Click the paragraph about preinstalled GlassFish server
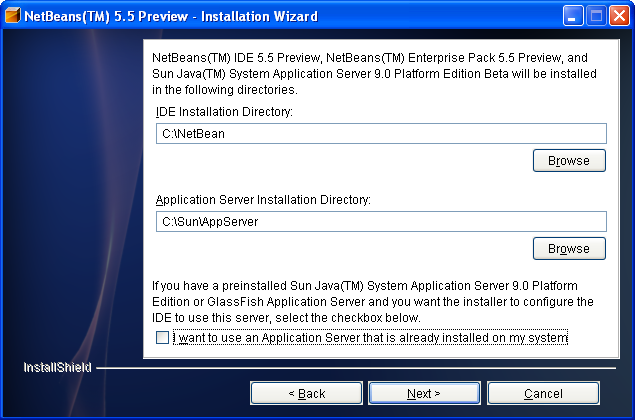635x420 pixels. coord(373,302)
